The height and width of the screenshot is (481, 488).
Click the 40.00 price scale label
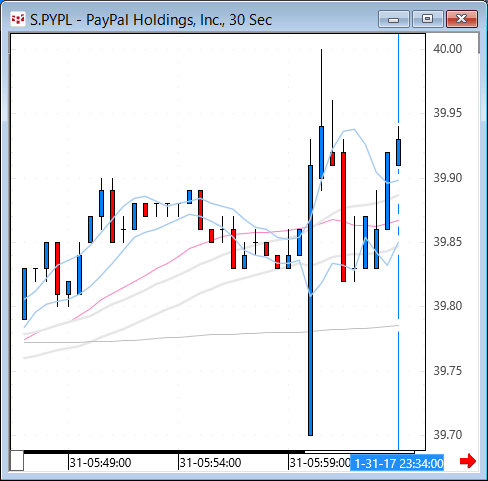pyautogui.click(x=448, y=49)
